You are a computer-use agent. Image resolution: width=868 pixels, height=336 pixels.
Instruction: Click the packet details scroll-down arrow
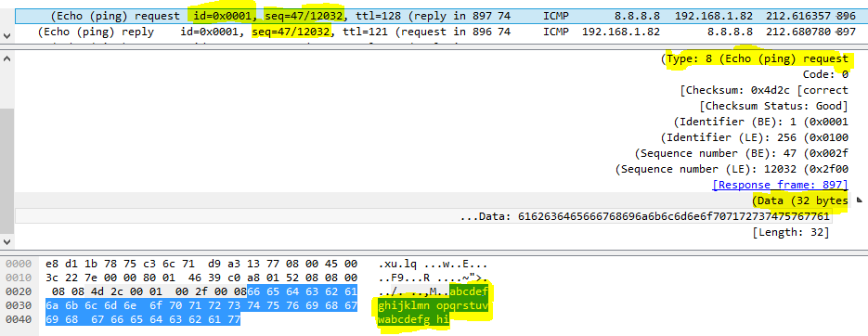(x=6, y=242)
